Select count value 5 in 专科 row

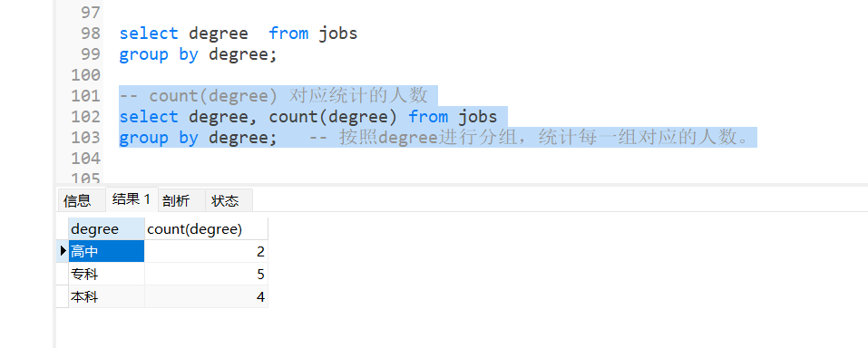206,275
